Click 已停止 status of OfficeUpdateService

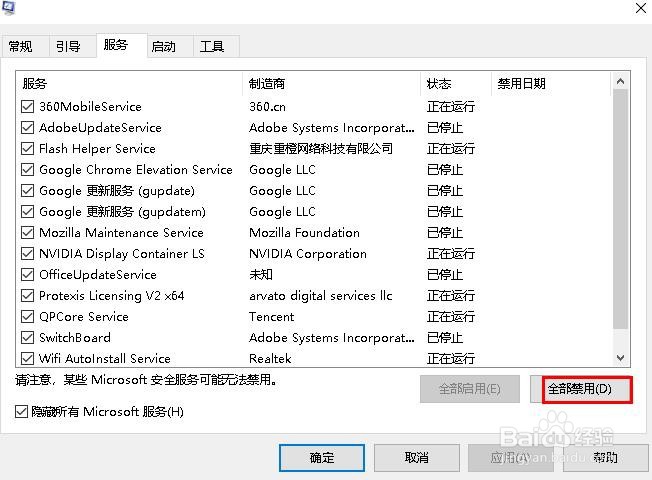coord(445,275)
